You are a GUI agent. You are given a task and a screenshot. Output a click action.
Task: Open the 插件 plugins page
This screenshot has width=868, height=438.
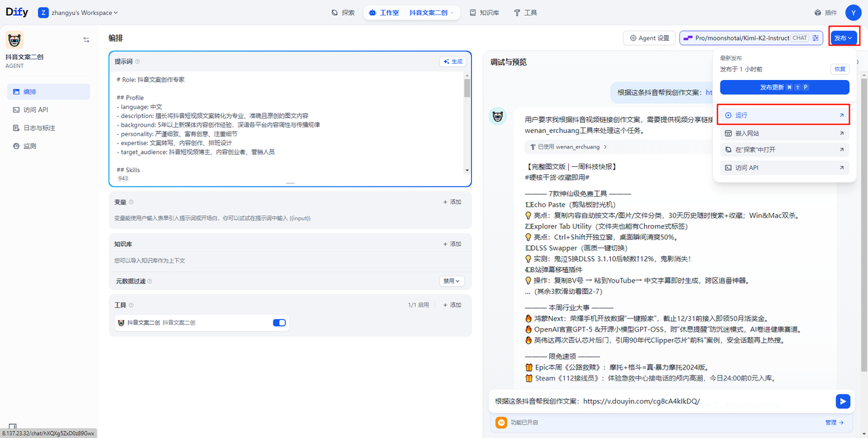coord(826,12)
